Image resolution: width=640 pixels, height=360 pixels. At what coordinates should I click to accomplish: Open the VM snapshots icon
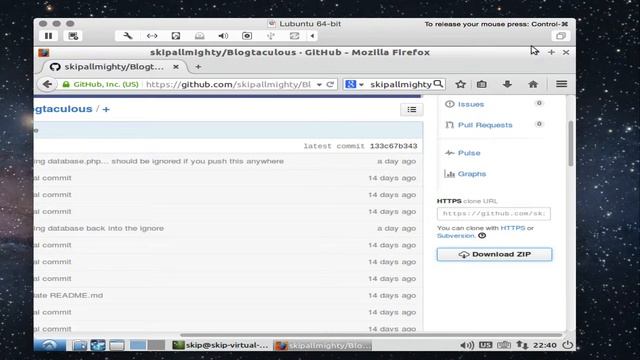coord(73,36)
